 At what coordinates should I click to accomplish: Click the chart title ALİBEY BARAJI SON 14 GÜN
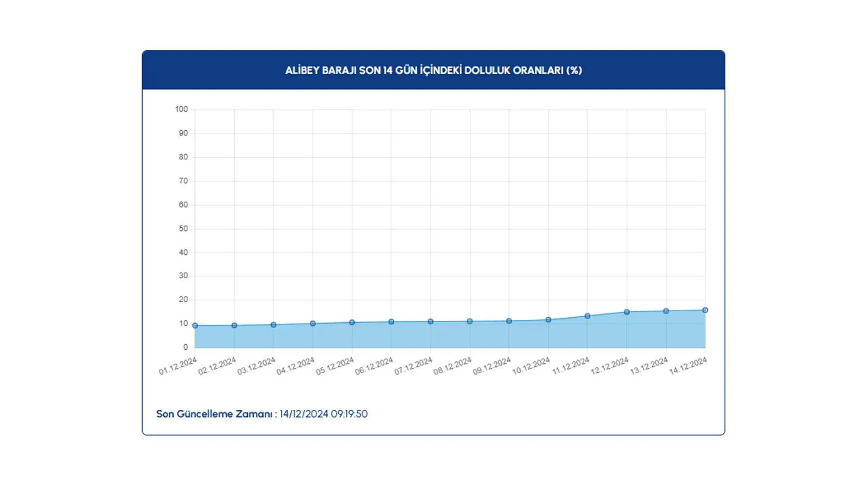tap(433, 70)
